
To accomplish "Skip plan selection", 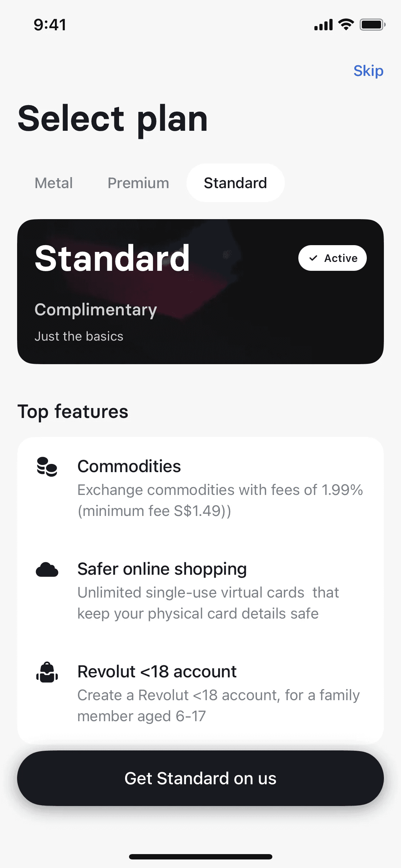I will pos(368,71).
